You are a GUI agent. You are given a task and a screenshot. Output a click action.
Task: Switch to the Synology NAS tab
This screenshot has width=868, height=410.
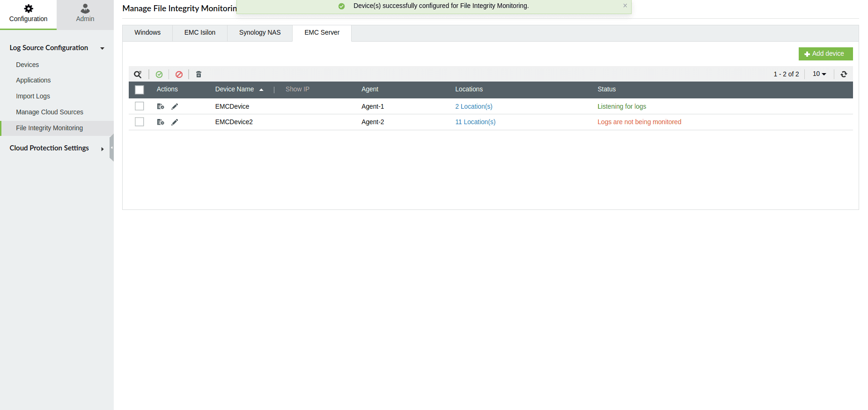pos(260,33)
